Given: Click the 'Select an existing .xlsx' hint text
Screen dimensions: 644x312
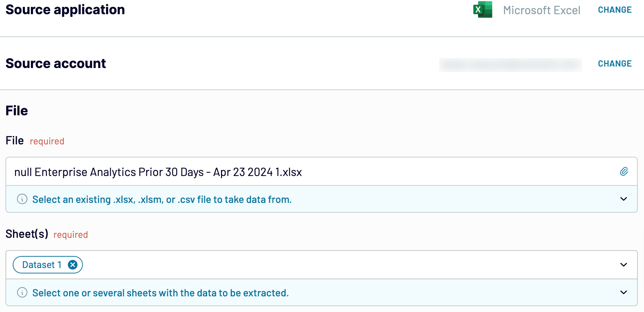Looking at the screenshot, I should pos(162,199).
